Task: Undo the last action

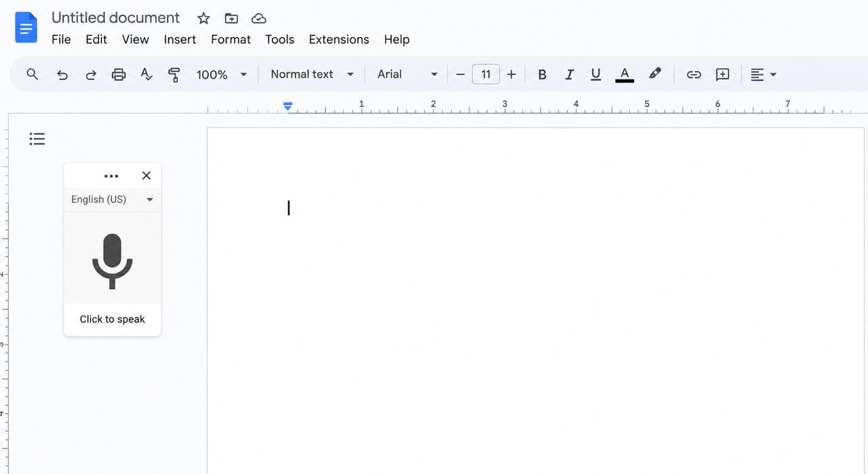Action: click(x=62, y=75)
